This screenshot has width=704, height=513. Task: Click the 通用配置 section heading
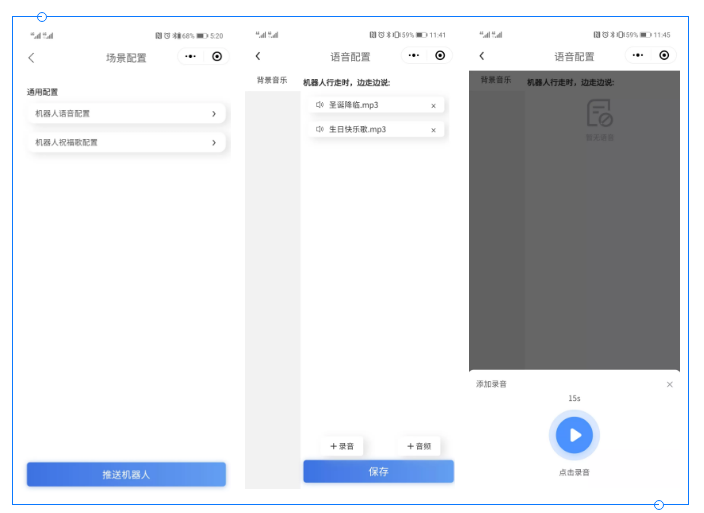tap(42, 92)
